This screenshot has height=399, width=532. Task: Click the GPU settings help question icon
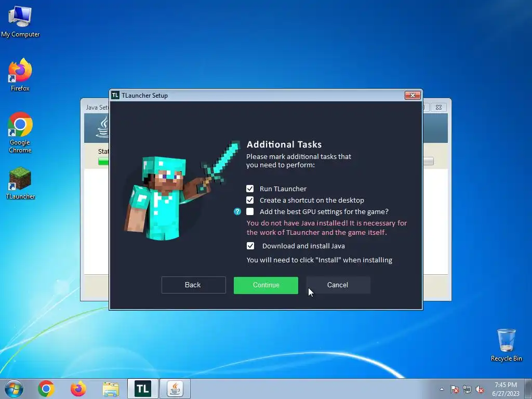tap(237, 212)
